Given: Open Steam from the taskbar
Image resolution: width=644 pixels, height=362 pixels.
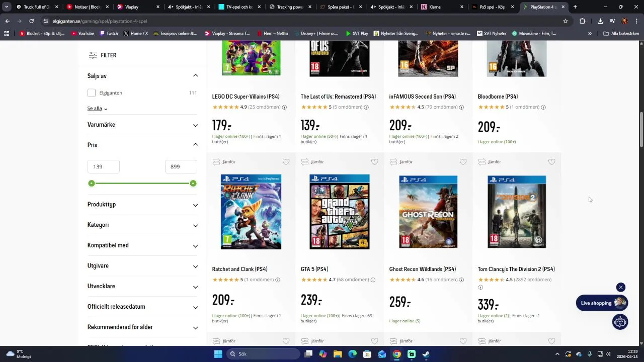Looking at the screenshot, I should pos(426,354).
